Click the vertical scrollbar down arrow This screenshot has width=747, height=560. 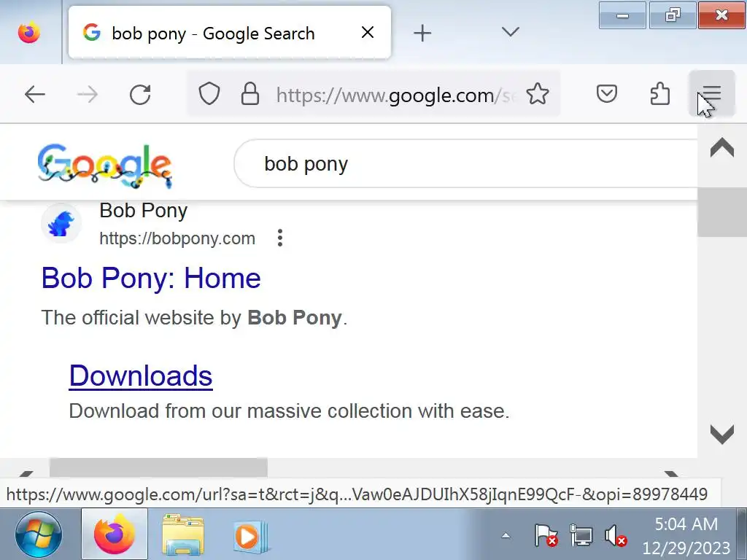[x=721, y=435]
